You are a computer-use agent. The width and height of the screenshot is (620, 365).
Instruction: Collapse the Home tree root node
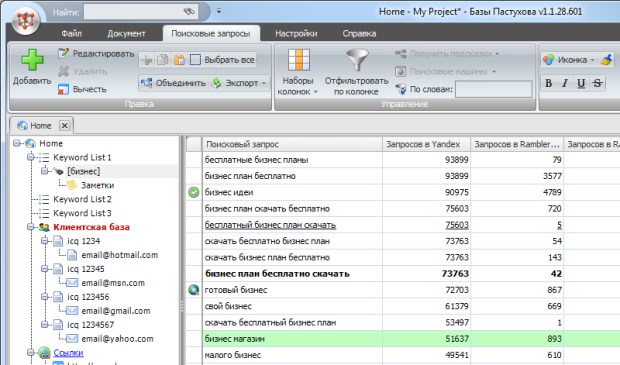16,143
